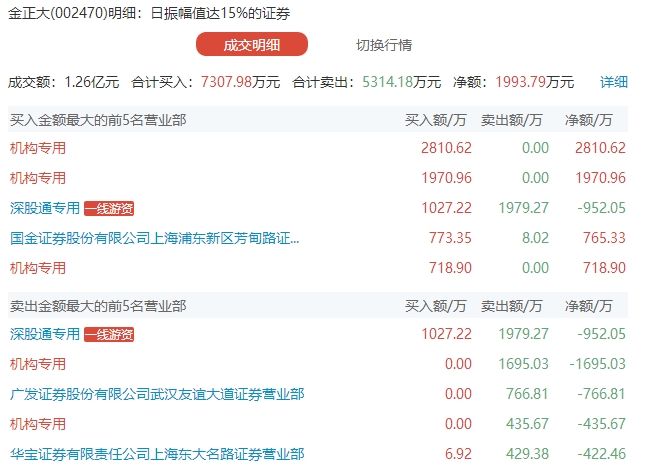
Task: Click 深股通专用 in the top buyers list
Action: (45, 208)
